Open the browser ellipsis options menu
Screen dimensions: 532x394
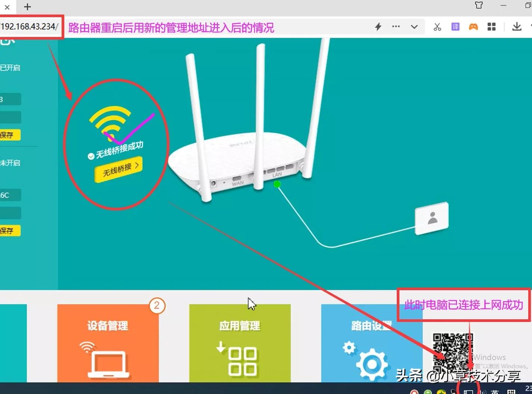[x=396, y=27]
